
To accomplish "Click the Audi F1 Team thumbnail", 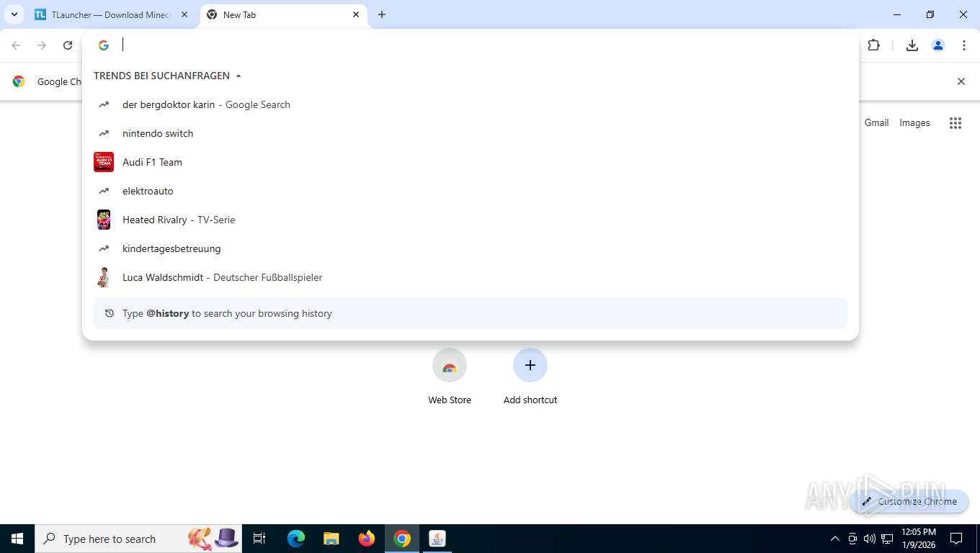I will point(104,162).
